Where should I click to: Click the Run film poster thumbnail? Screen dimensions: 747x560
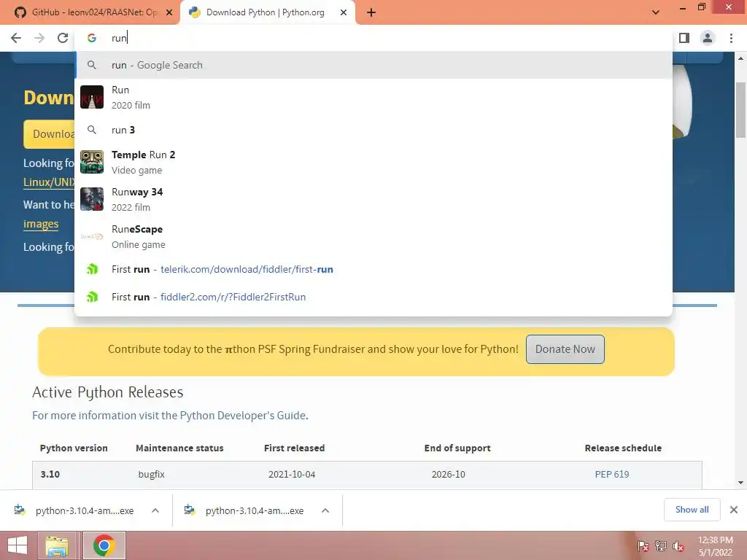coord(92,97)
